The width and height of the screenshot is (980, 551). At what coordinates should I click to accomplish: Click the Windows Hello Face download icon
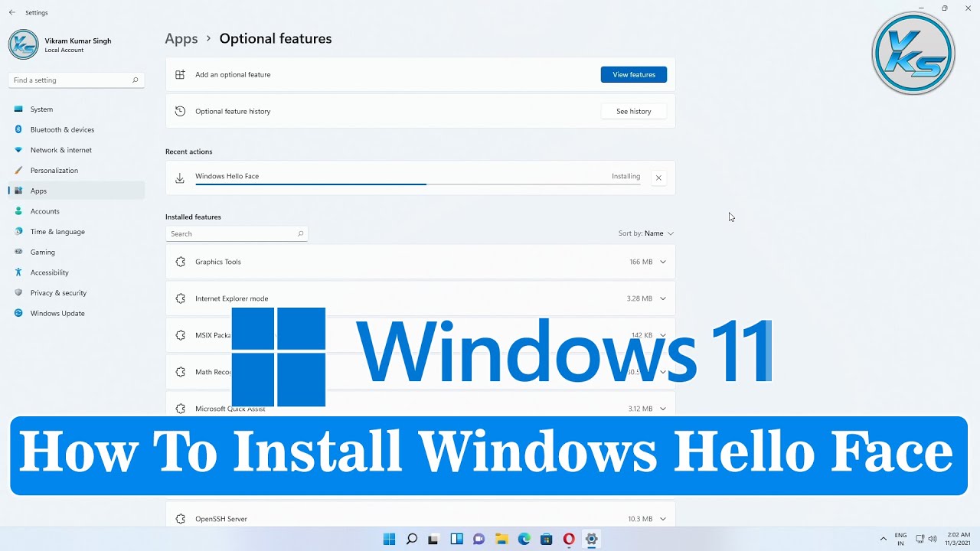180,178
